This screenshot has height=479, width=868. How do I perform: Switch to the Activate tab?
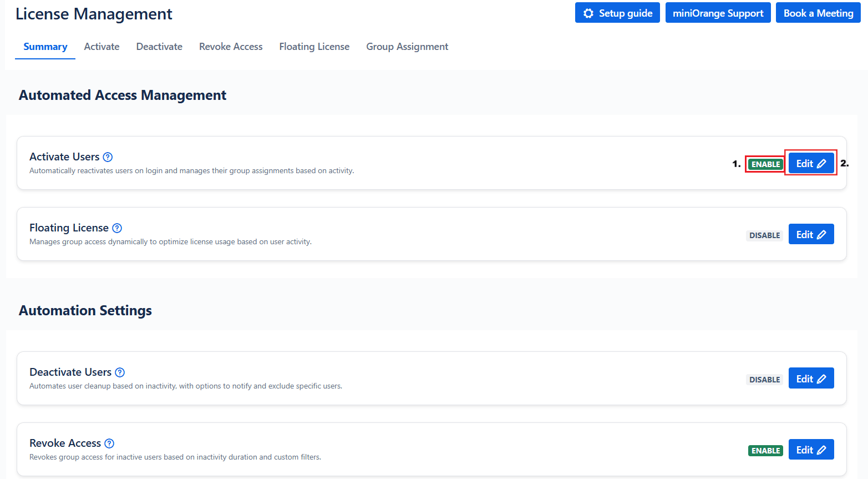click(101, 47)
